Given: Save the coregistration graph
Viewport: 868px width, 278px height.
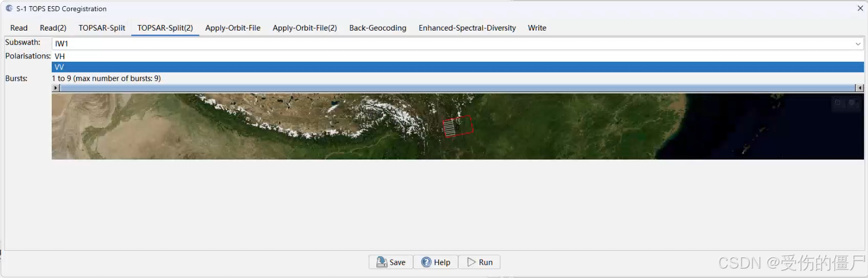Looking at the screenshot, I should point(391,262).
